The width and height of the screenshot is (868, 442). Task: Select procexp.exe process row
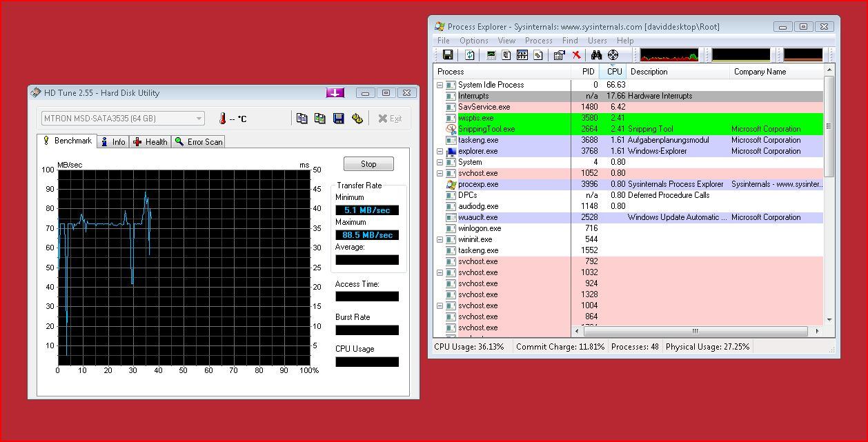629,184
